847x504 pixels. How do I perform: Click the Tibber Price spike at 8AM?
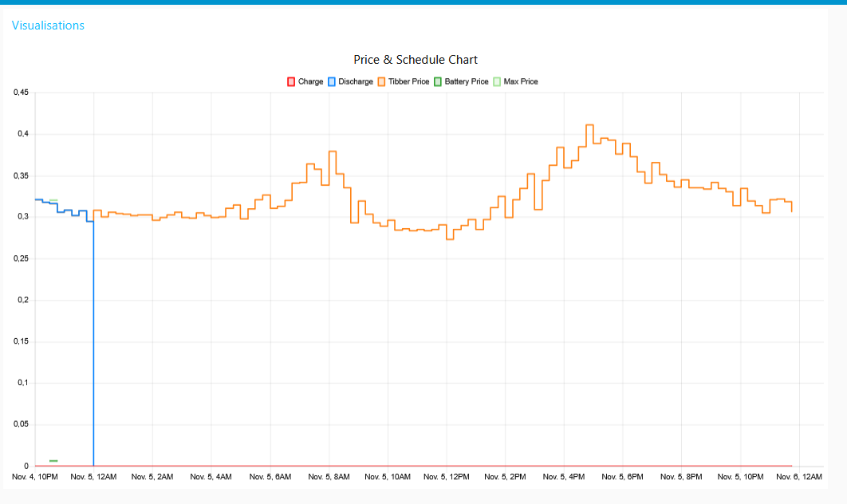(333, 152)
